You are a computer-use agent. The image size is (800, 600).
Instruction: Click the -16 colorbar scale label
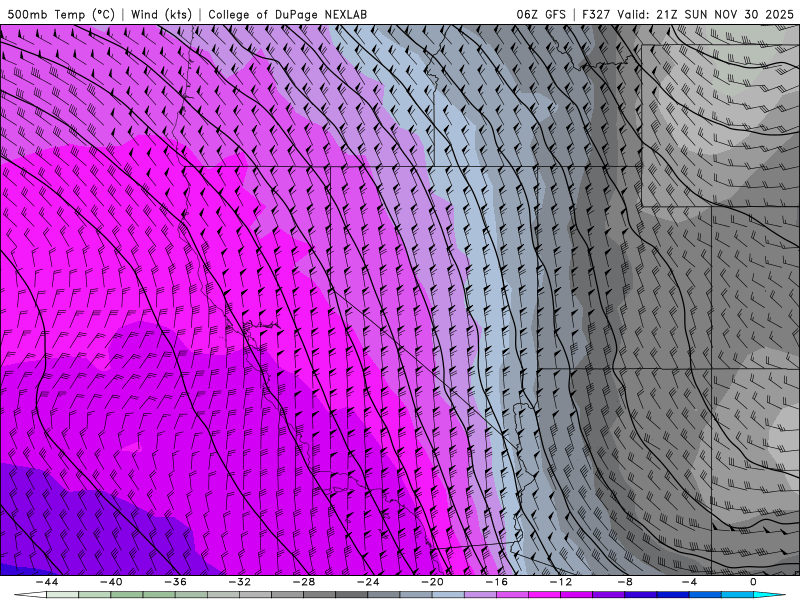pos(496,582)
